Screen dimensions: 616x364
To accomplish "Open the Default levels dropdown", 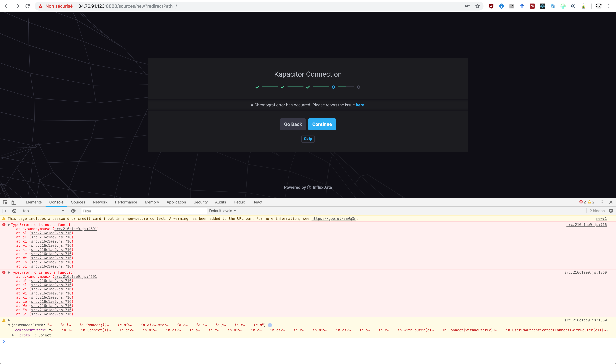I will click(x=222, y=211).
